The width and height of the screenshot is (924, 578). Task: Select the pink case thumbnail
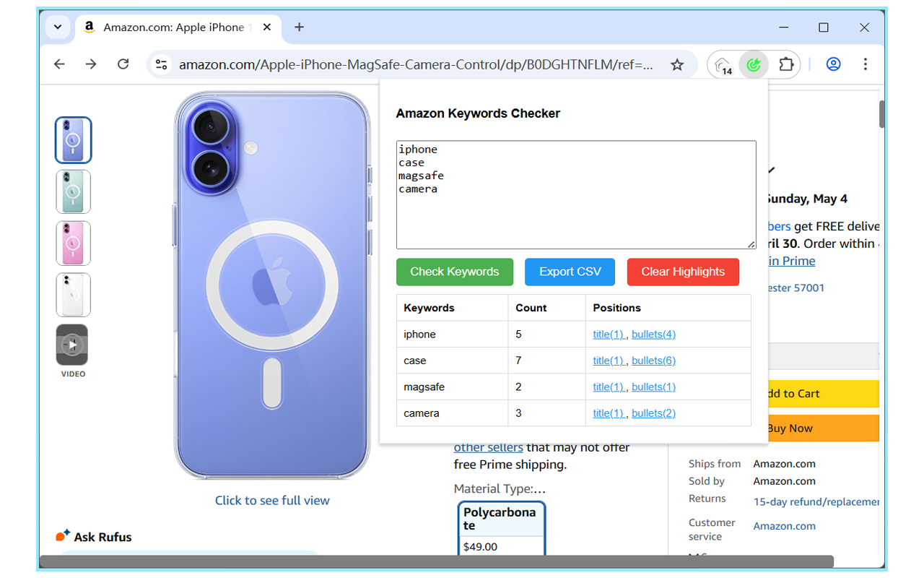coord(74,243)
